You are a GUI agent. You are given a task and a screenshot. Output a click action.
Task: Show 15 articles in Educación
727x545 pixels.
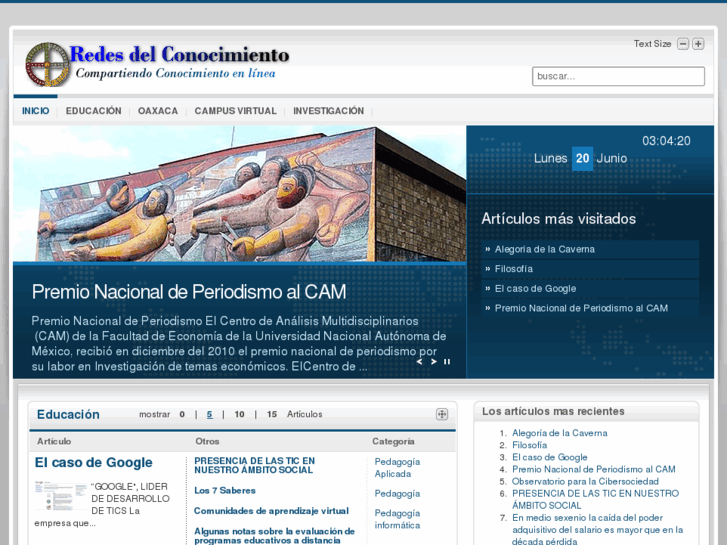point(272,414)
